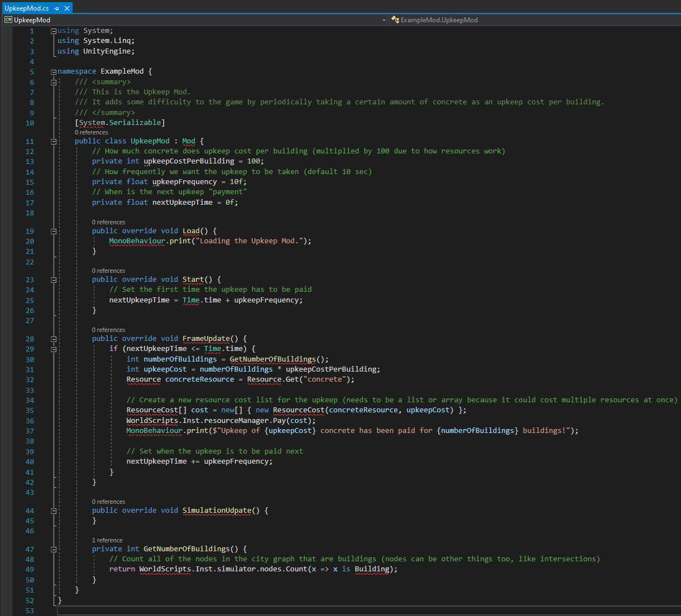The image size is (681, 616).
Task: Collapse the GetNumberOfBuildings() method at line 47
Action: pyautogui.click(x=54, y=549)
